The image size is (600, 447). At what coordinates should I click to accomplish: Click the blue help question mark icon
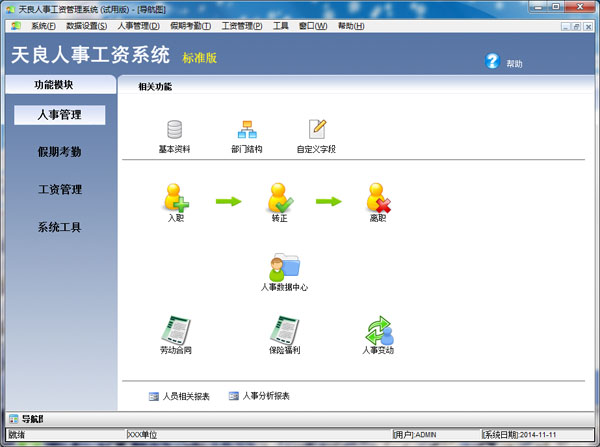pos(492,61)
